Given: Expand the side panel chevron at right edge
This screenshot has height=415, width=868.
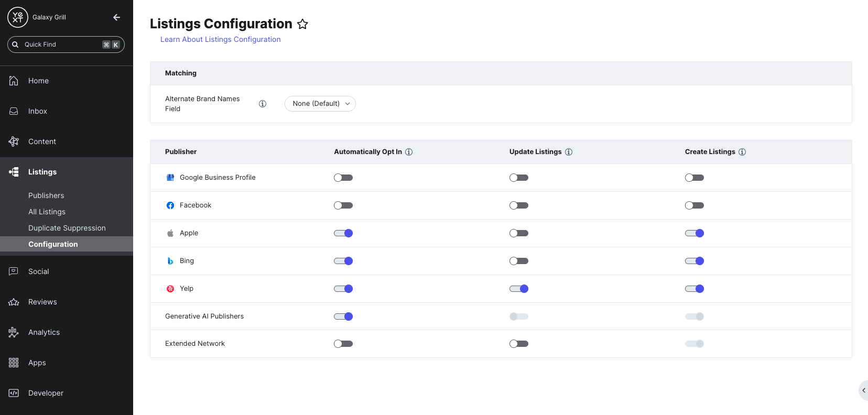Looking at the screenshot, I should [x=864, y=390].
